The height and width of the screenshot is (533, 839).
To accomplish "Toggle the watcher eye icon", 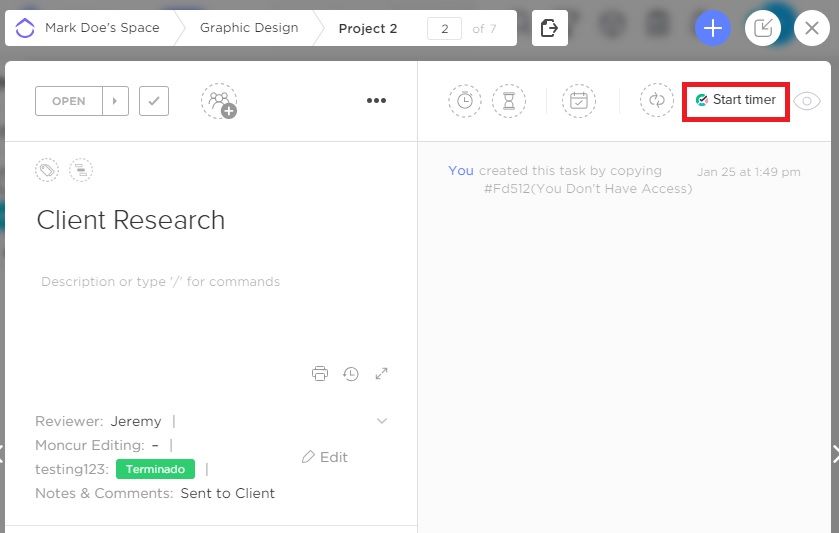I will coord(807,101).
